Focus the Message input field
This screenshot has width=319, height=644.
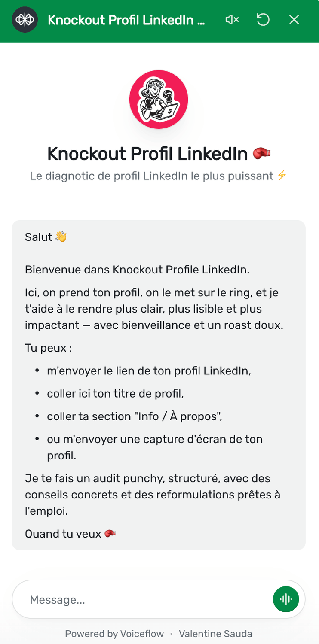[x=142, y=599]
